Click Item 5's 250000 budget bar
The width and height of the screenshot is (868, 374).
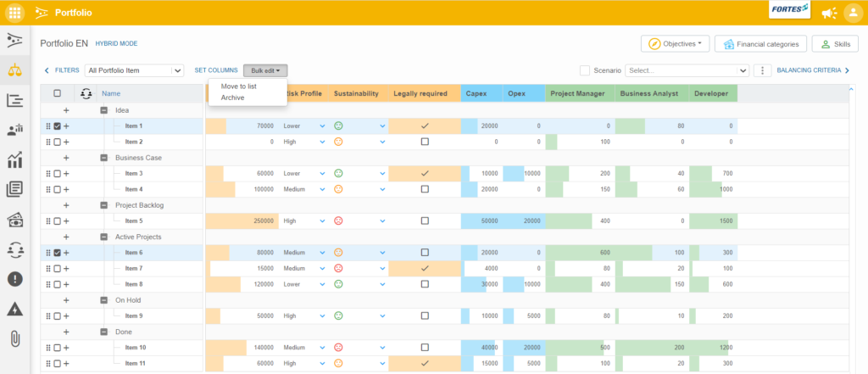tap(242, 220)
